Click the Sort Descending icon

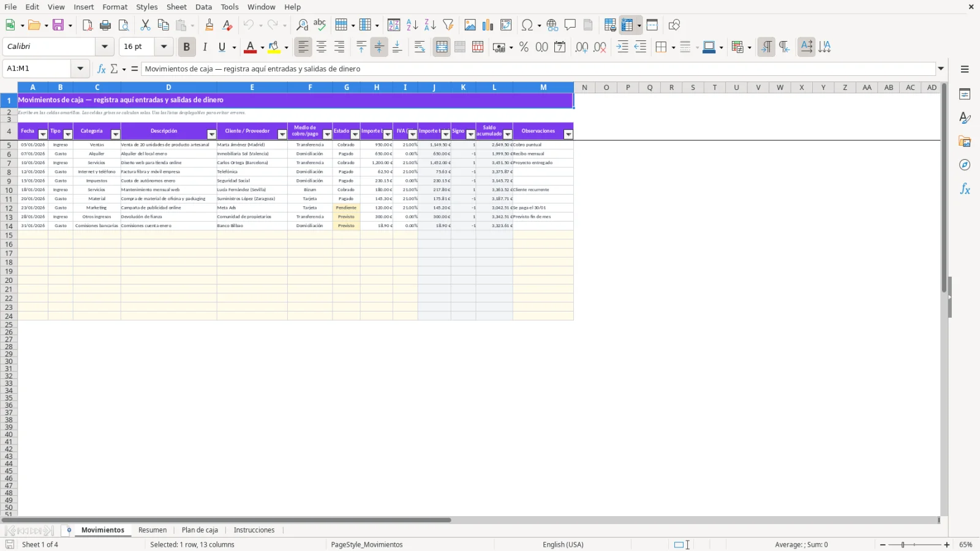(430, 25)
